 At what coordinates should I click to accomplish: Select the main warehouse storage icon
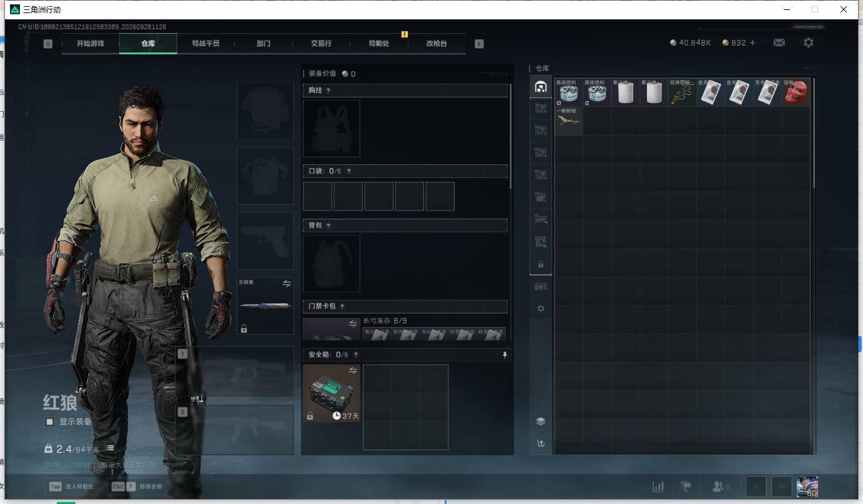(x=541, y=87)
